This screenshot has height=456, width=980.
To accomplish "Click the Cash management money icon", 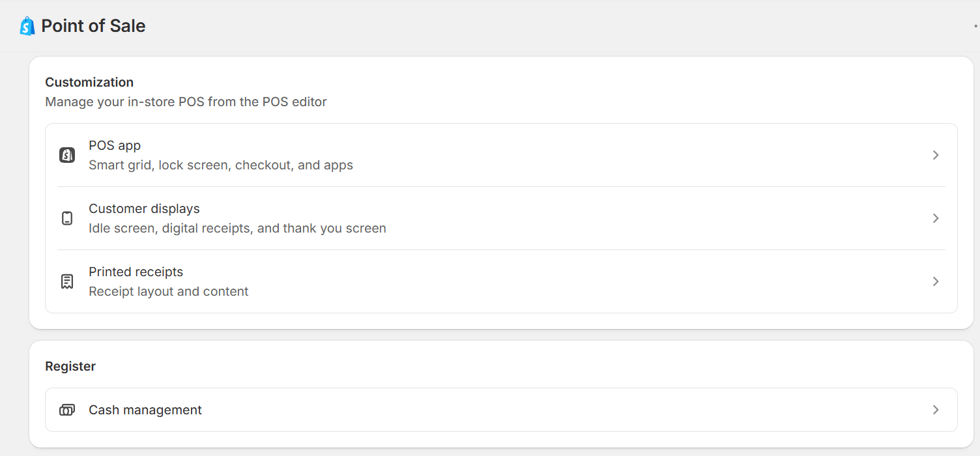I will 67,410.
